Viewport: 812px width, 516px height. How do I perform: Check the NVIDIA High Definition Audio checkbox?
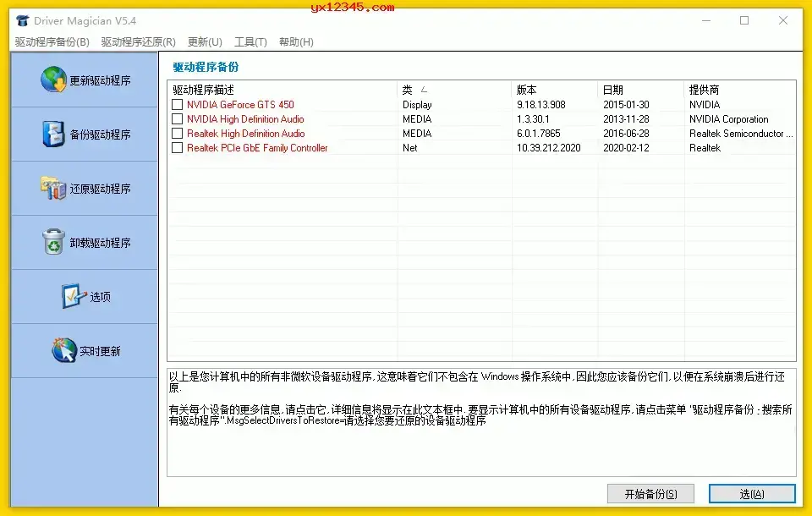click(x=177, y=119)
